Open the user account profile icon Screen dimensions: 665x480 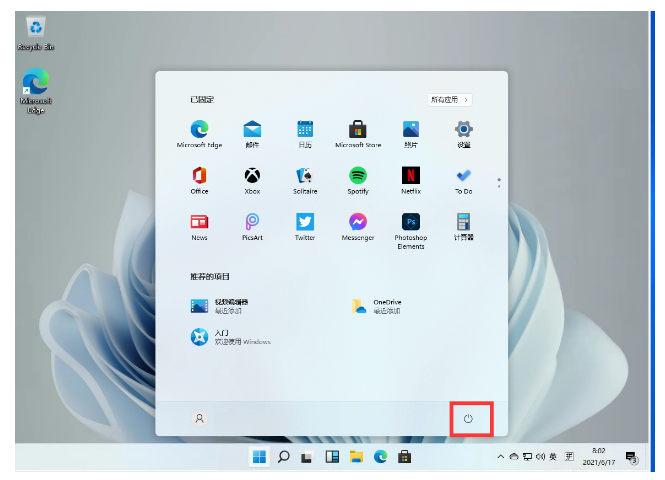point(199,418)
